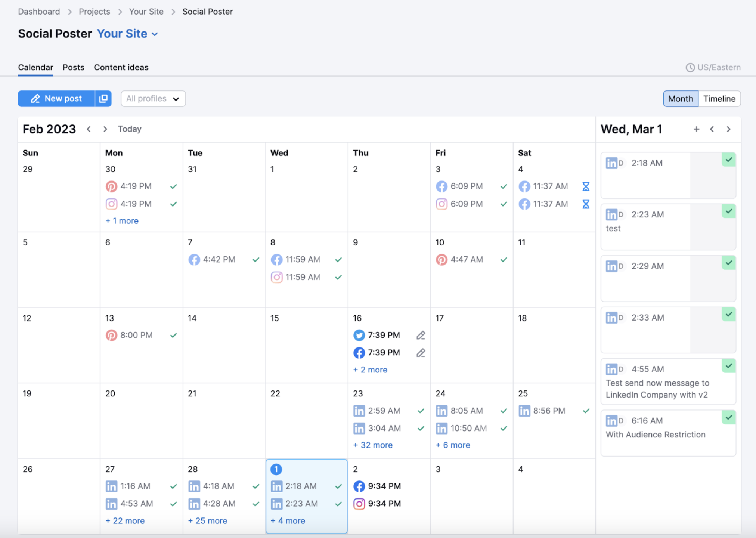Switch to Timeline view
The height and width of the screenshot is (538, 756).
click(719, 99)
